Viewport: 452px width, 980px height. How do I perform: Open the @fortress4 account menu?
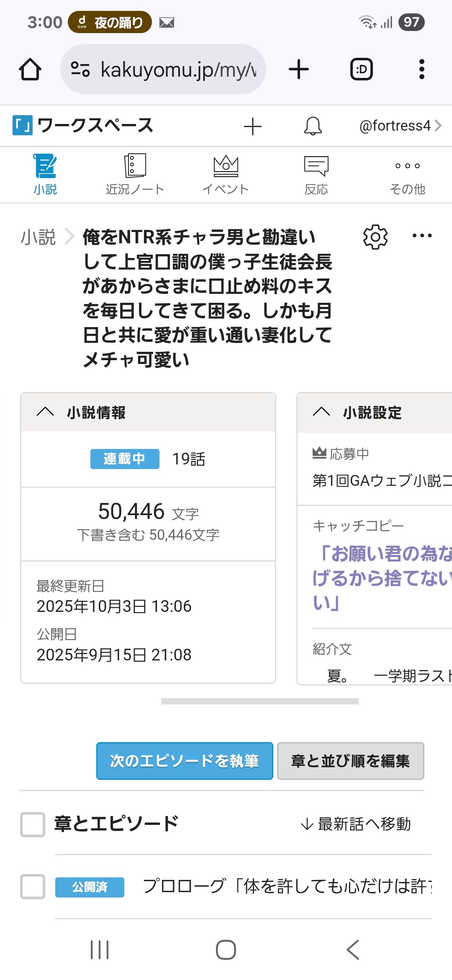pyautogui.click(x=400, y=126)
